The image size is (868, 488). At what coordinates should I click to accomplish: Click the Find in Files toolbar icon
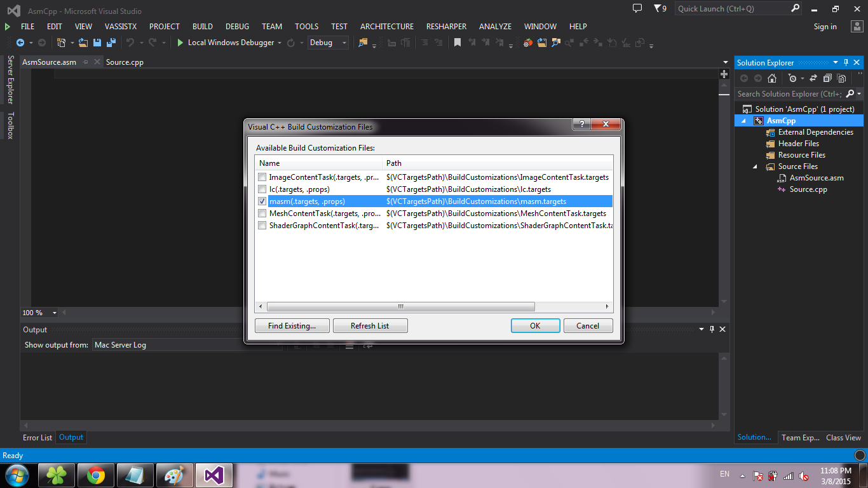click(x=363, y=43)
